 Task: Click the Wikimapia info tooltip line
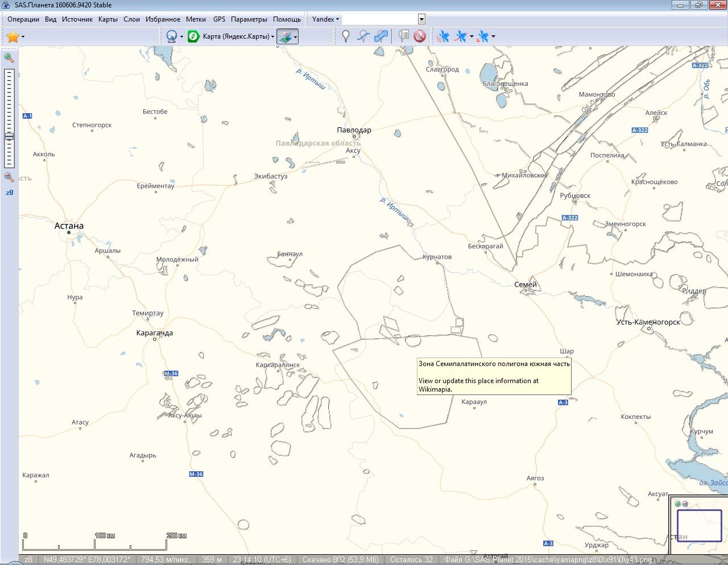pos(478,385)
